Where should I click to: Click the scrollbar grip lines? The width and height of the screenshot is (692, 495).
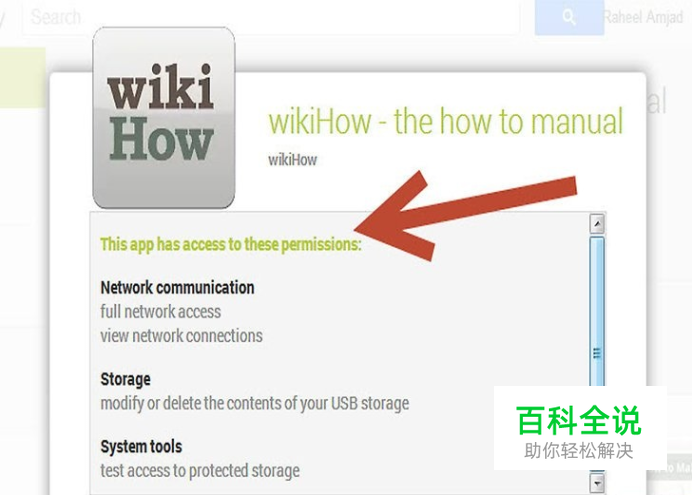coord(597,353)
